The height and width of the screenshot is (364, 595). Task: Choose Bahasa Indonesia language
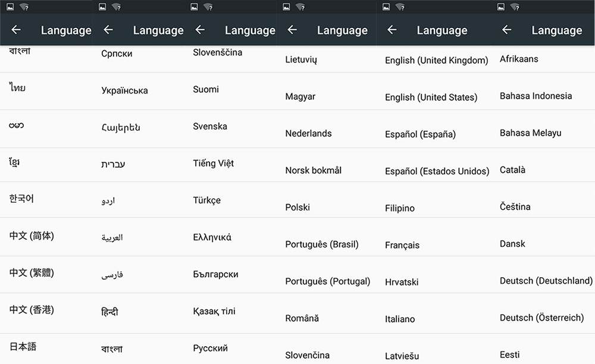(535, 96)
